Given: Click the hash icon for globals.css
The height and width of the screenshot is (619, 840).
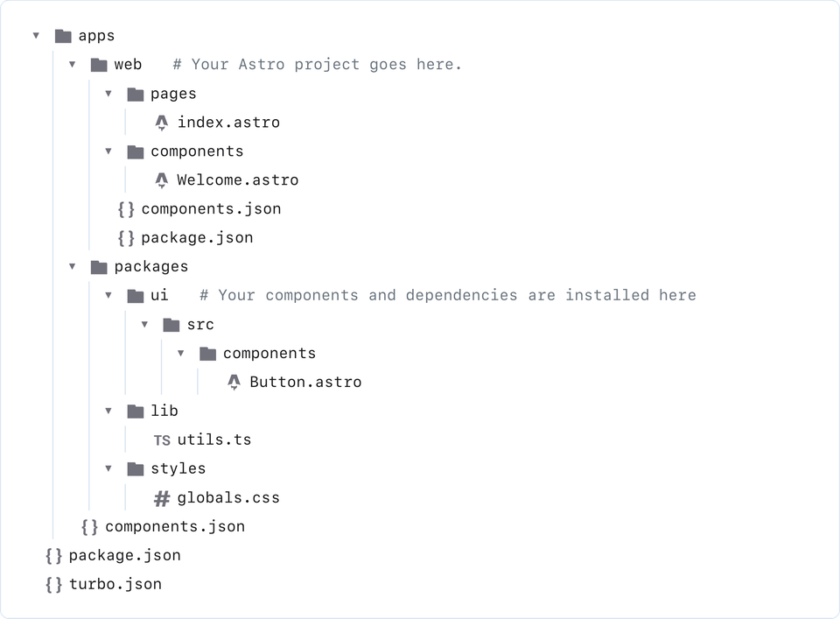Looking at the screenshot, I should pyautogui.click(x=161, y=498).
